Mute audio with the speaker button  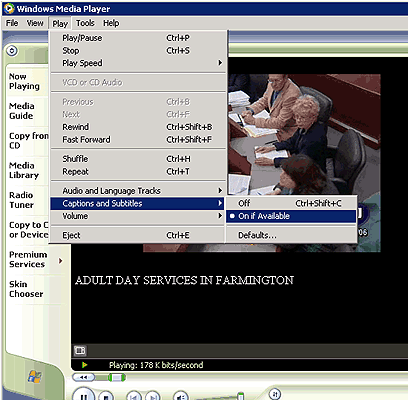(x=181, y=396)
